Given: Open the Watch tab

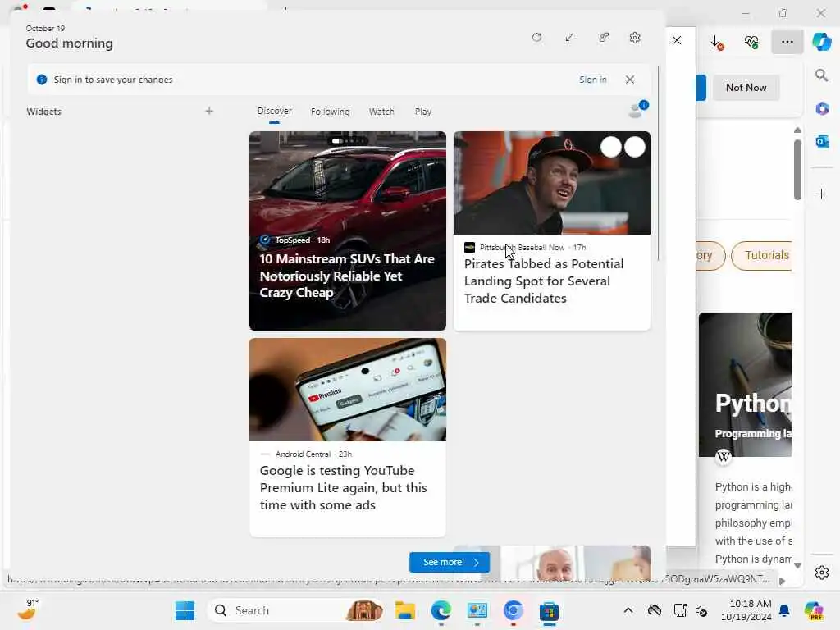Looking at the screenshot, I should click(381, 112).
